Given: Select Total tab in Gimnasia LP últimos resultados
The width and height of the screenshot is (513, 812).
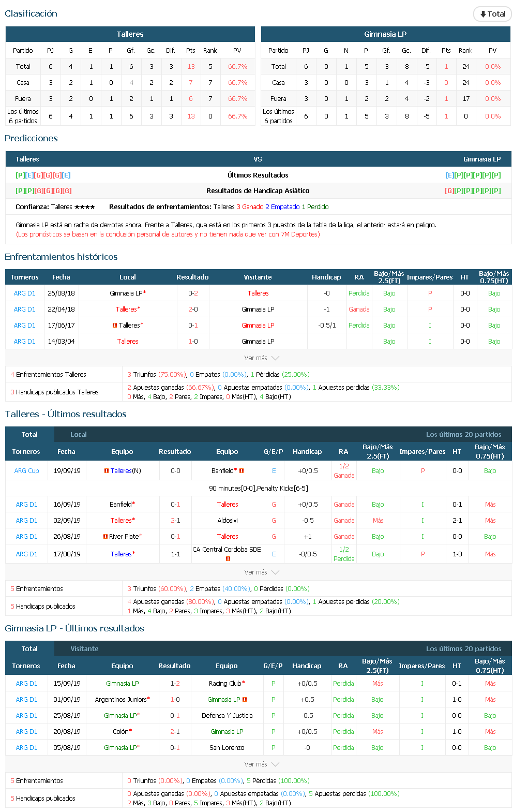Looking at the screenshot, I should pos(29,648).
